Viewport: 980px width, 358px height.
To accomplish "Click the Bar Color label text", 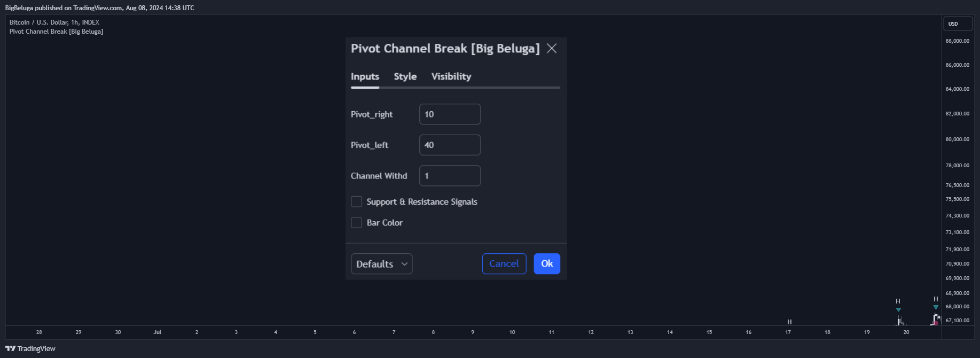I will (385, 223).
